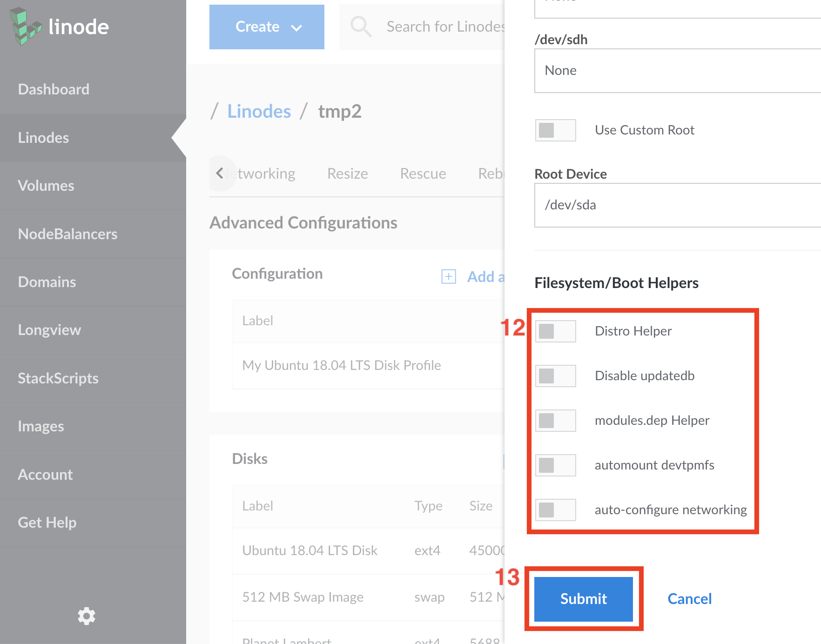821x644 pixels.
Task: Open the settings gear icon in sidebar
Action: 87,616
